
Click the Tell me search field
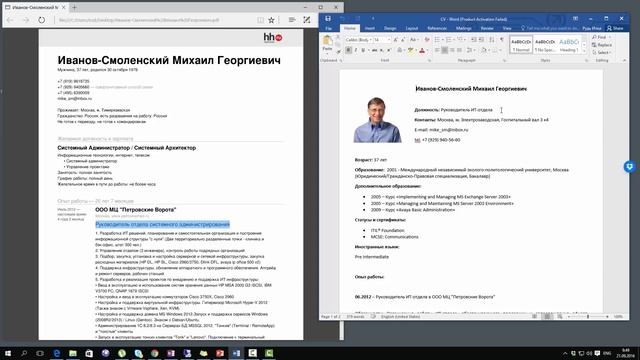pyautogui.click(x=549, y=29)
